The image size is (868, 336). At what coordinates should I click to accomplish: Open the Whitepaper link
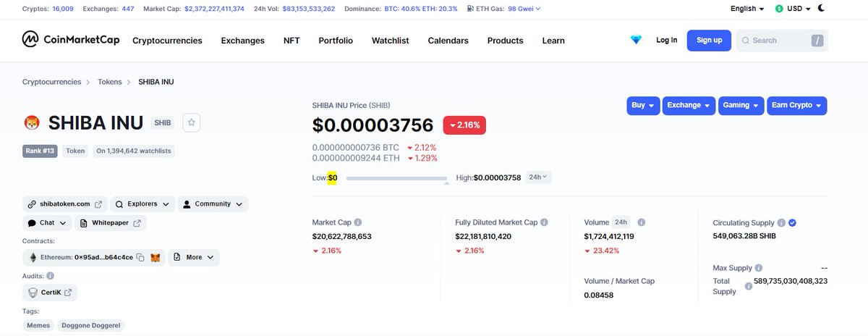[x=110, y=223]
